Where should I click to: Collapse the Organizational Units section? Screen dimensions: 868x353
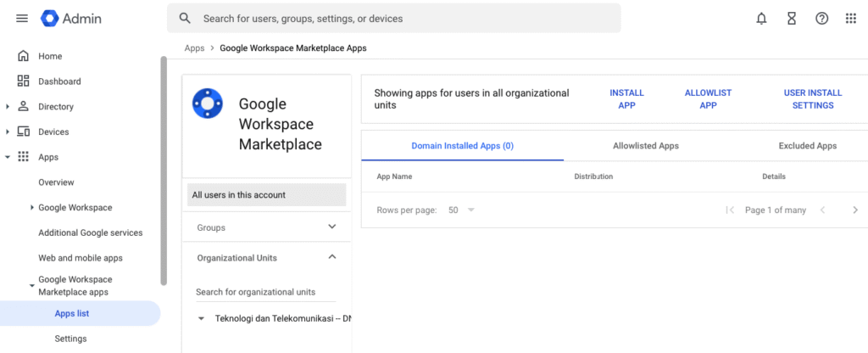pos(332,256)
